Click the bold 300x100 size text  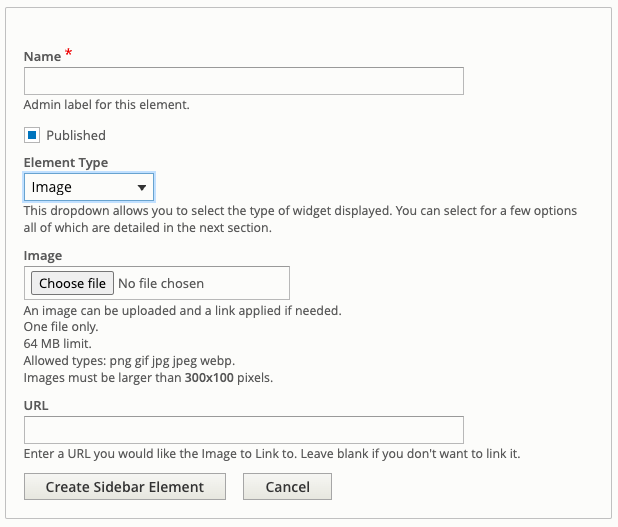tap(209, 378)
